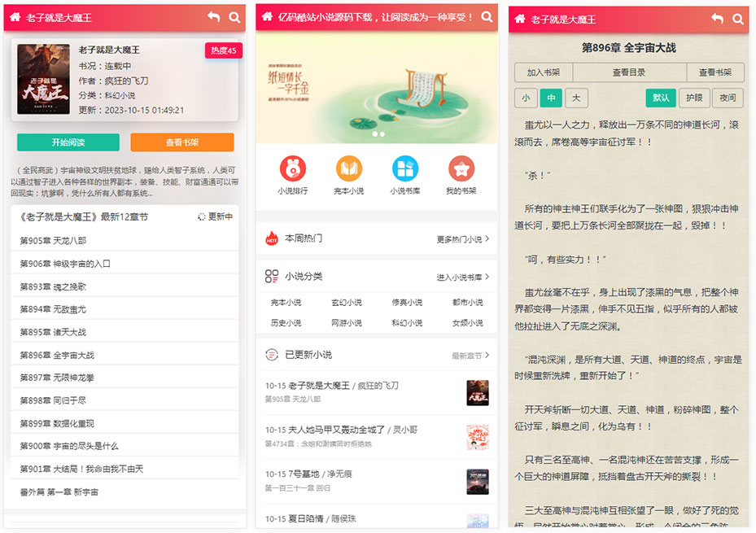Click back arrow in left book detail panel
Image resolution: width=756 pixels, height=533 pixels.
213,17
